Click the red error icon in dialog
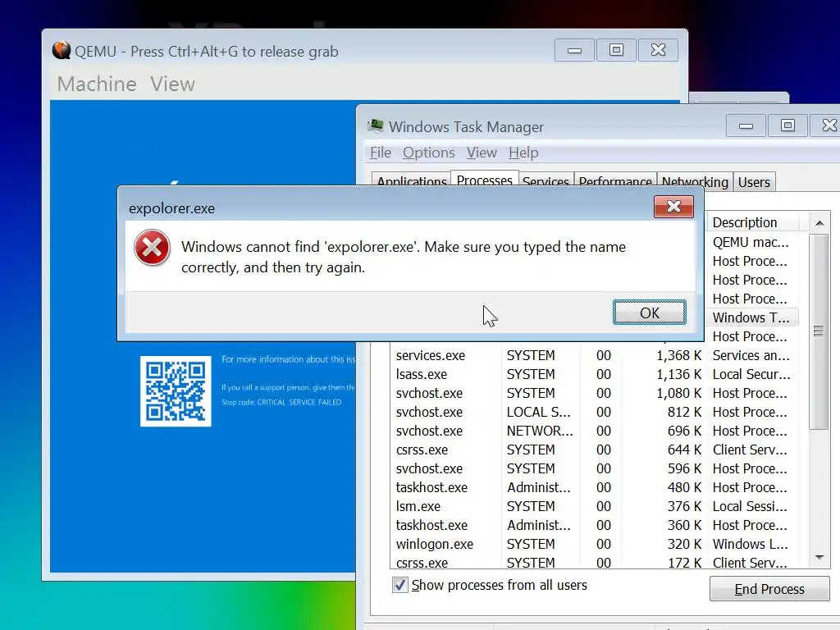This screenshot has width=840, height=630. [x=152, y=248]
